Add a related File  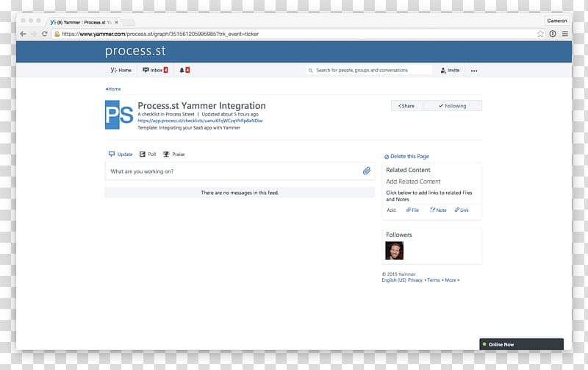pyautogui.click(x=412, y=210)
